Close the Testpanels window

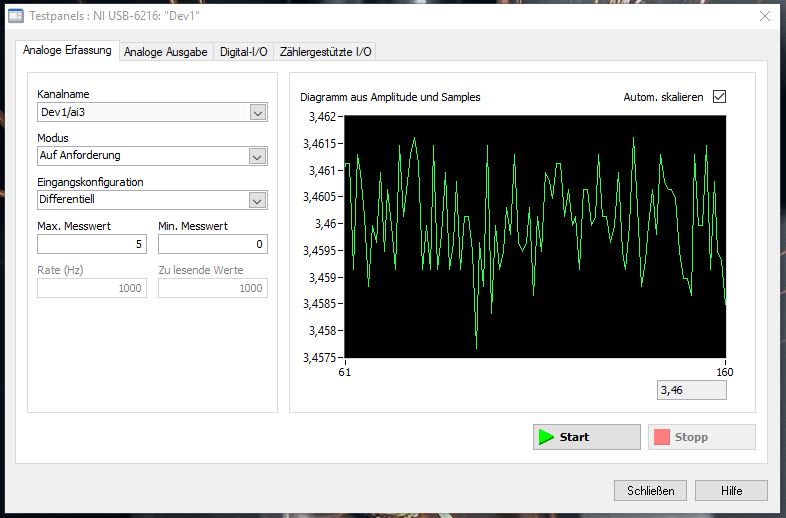(x=765, y=16)
